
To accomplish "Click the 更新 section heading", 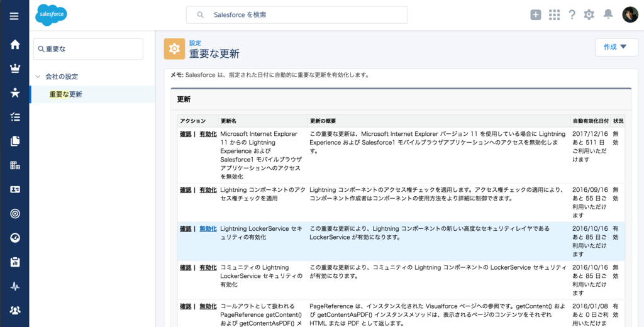I will [x=184, y=99].
